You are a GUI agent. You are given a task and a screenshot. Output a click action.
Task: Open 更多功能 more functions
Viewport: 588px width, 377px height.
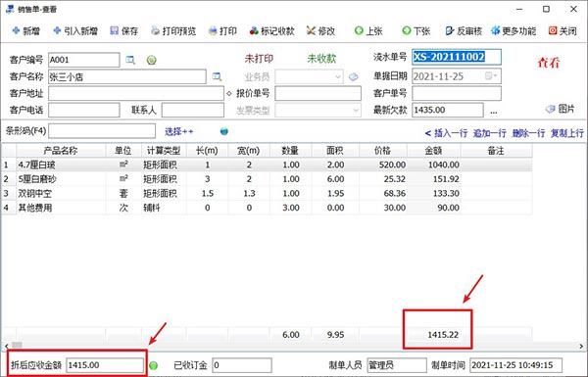click(x=514, y=30)
